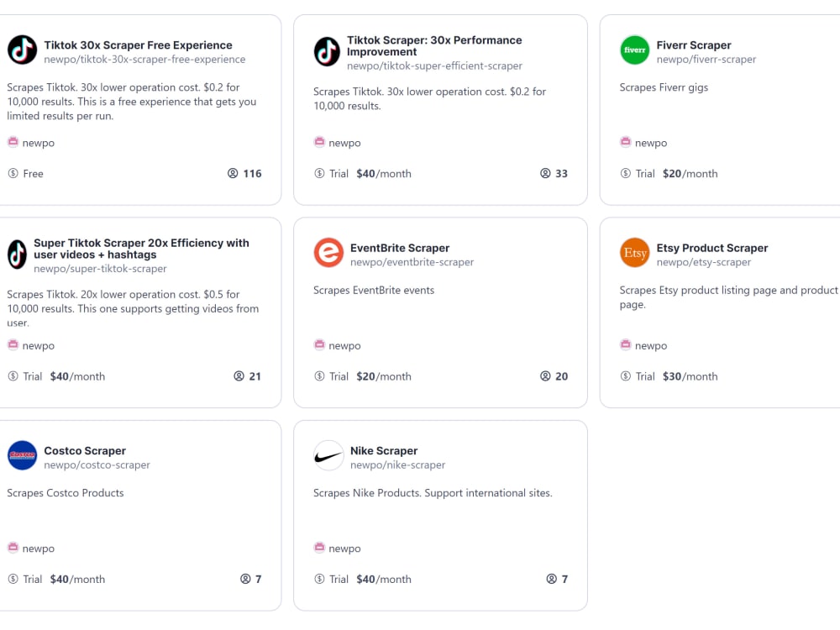
Task: Open the Nike Scraper card title
Action: [384, 450]
